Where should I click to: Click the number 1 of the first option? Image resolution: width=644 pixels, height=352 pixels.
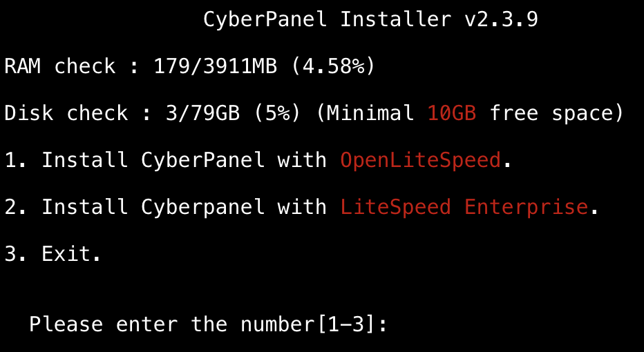(x=11, y=160)
